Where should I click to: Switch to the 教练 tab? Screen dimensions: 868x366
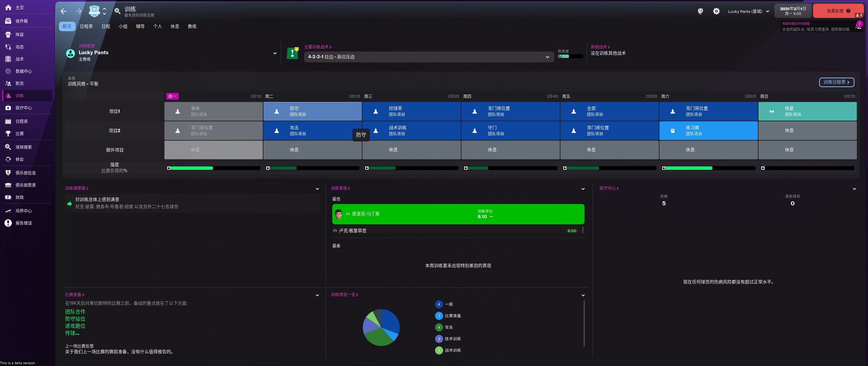click(192, 26)
